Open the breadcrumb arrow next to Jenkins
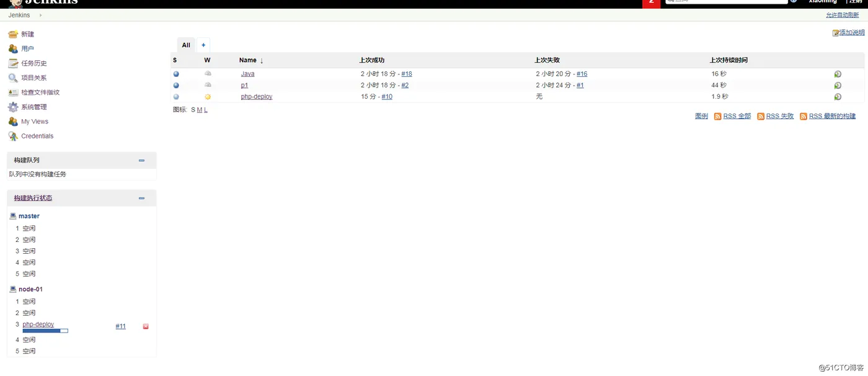 [41, 15]
